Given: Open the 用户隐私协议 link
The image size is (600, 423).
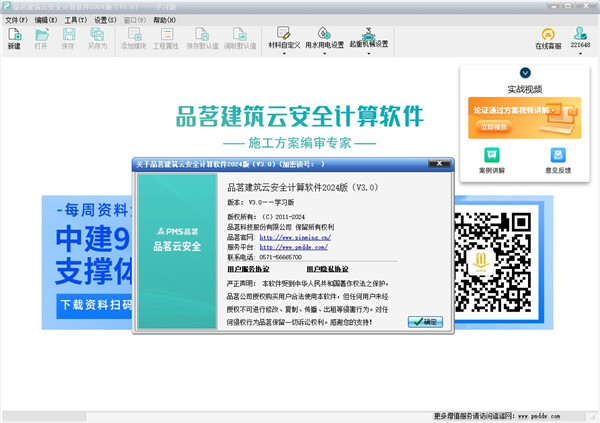Looking at the screenshot, I should pos(326,269).
